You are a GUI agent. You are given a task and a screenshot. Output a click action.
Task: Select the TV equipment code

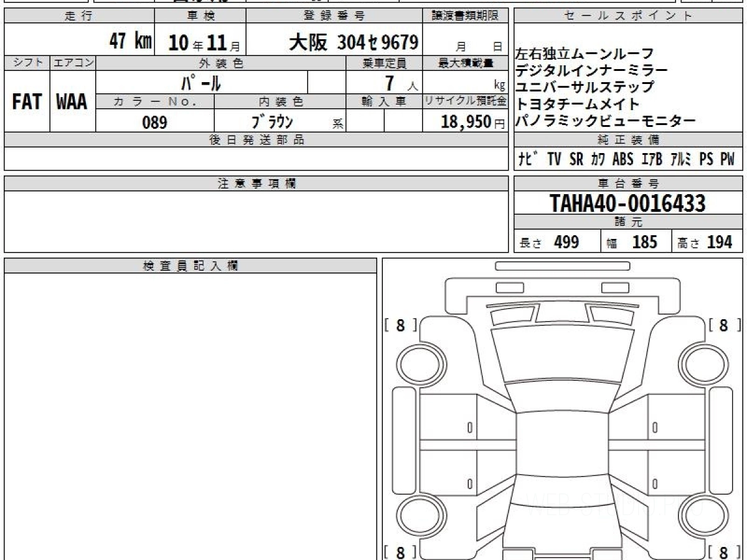click(555, 159)
